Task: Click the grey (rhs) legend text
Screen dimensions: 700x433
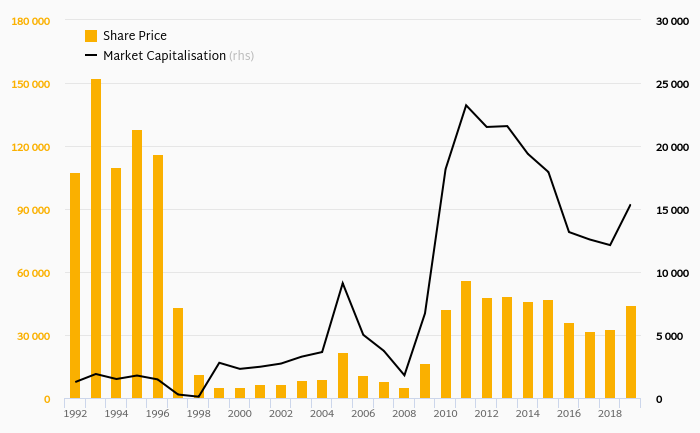Action: click(x=241, y=56)
